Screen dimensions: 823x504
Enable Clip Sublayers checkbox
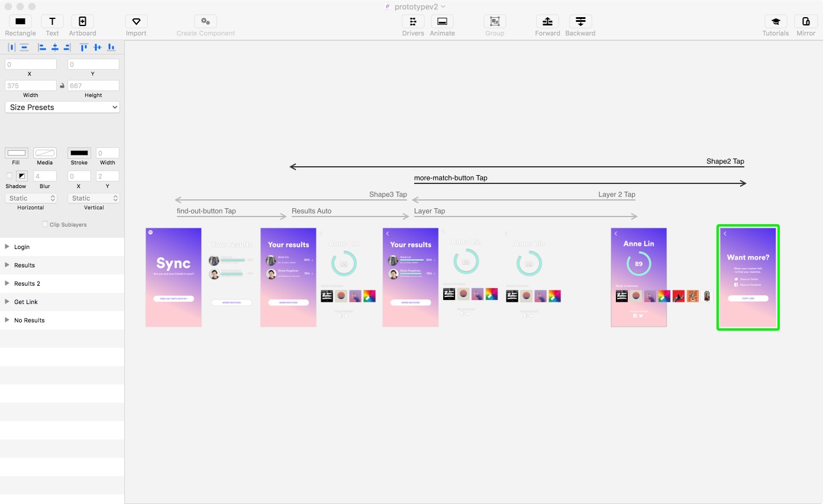click(45, 224)
